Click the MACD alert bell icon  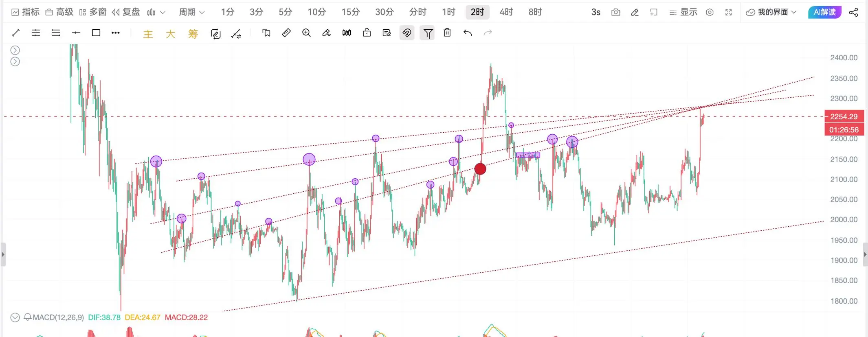[x=28, y=317]
